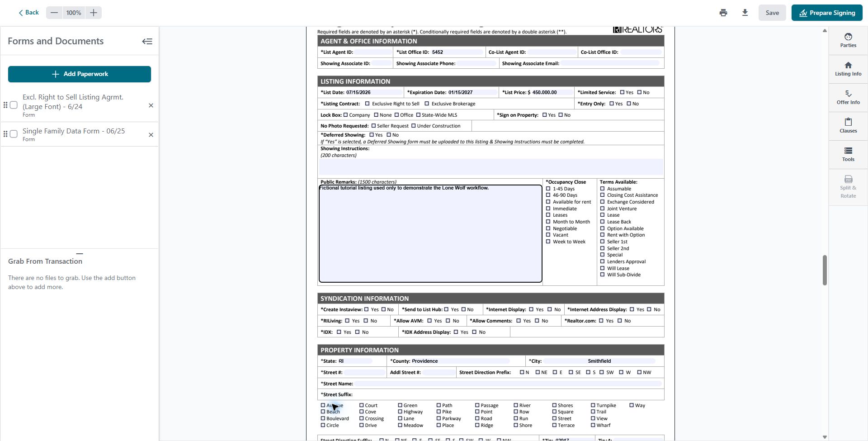Screen dimensions: 868x441
Task: Click the List Date field 07/15/2026
Action: 374,92
